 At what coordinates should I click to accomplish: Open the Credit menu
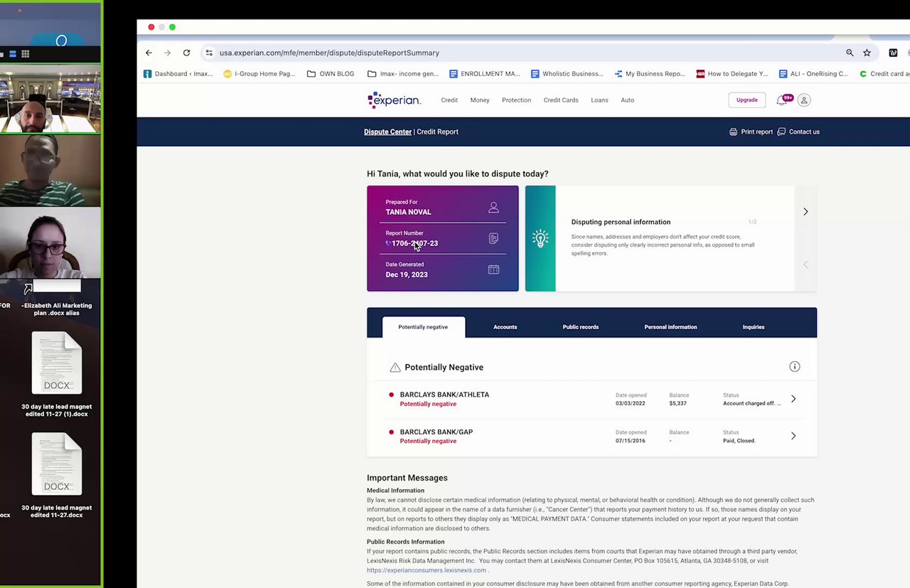coord(449,100)
